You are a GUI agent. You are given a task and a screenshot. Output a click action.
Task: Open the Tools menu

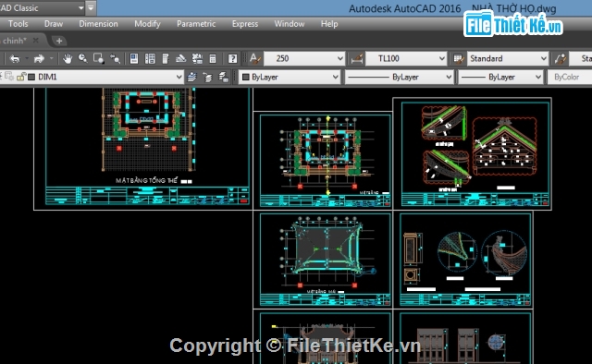(18, 24)
